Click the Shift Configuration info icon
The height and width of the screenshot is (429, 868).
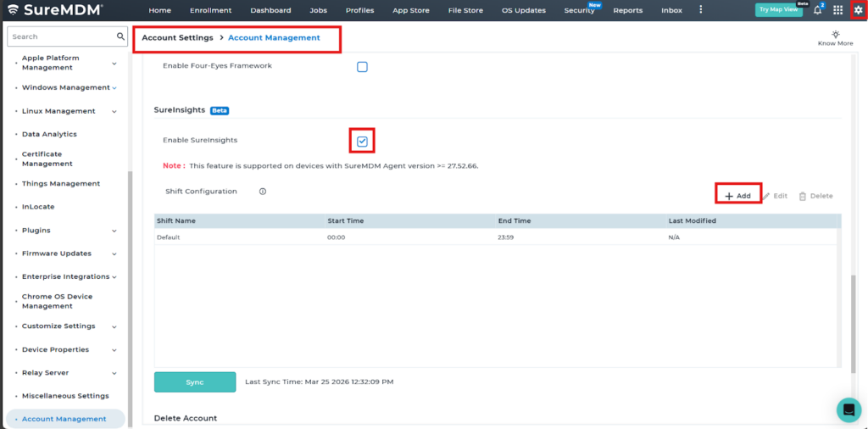pos(263,192)
